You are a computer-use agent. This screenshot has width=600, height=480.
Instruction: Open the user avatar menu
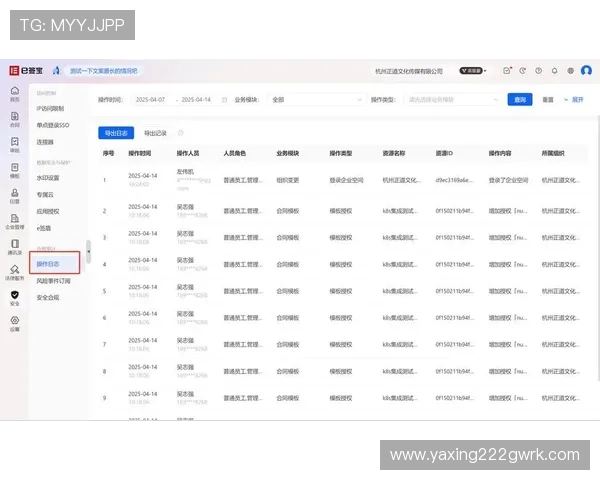point(586,70)
